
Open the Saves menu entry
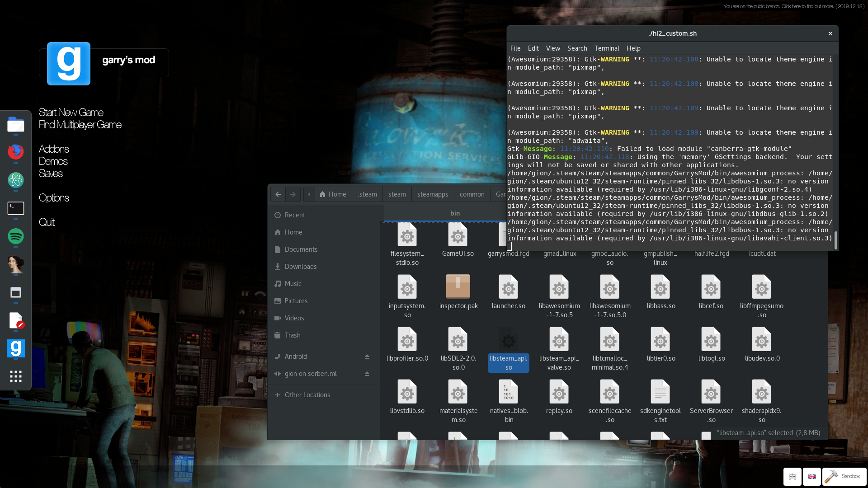[x=51, y=174]
